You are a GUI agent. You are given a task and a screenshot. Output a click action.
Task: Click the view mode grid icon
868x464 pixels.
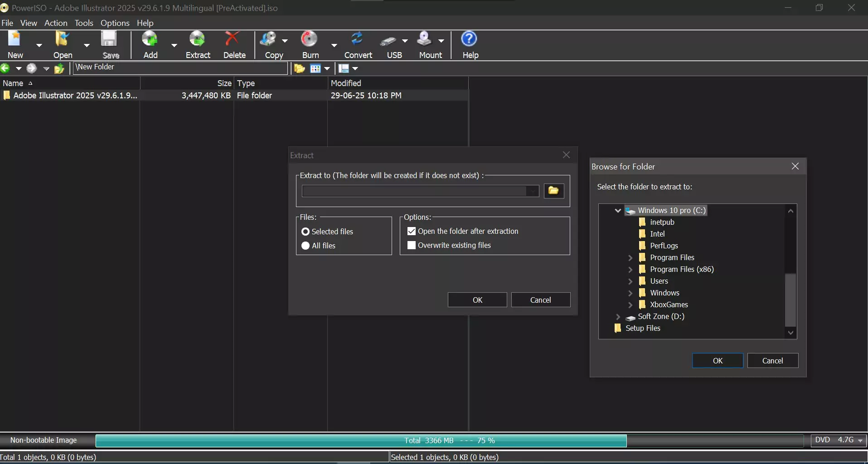[x=315, y=68]
